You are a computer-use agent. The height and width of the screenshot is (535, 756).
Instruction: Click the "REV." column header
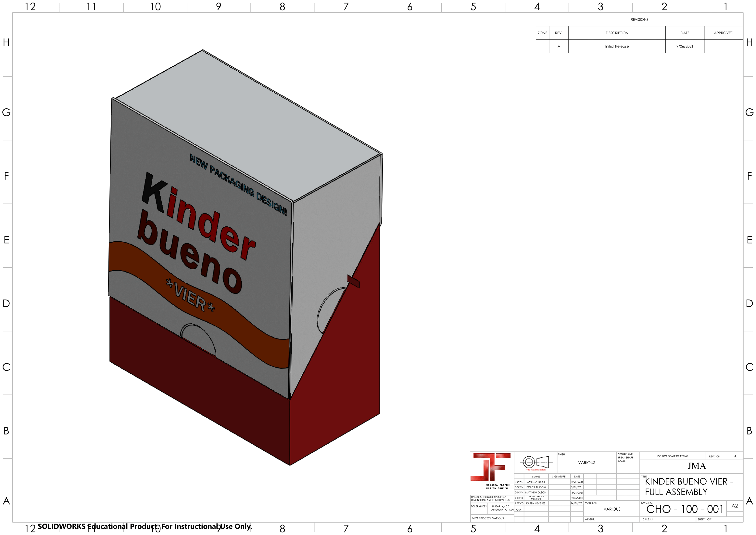click(x=559, y=33)
